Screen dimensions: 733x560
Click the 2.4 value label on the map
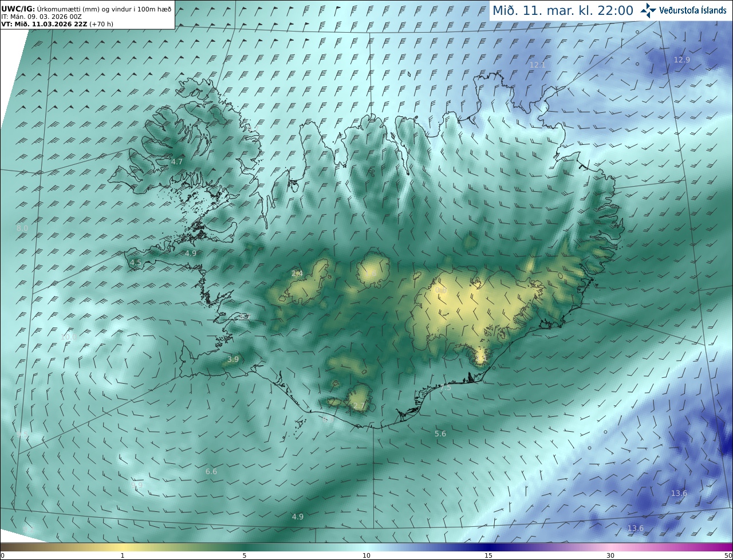[297, 274]
